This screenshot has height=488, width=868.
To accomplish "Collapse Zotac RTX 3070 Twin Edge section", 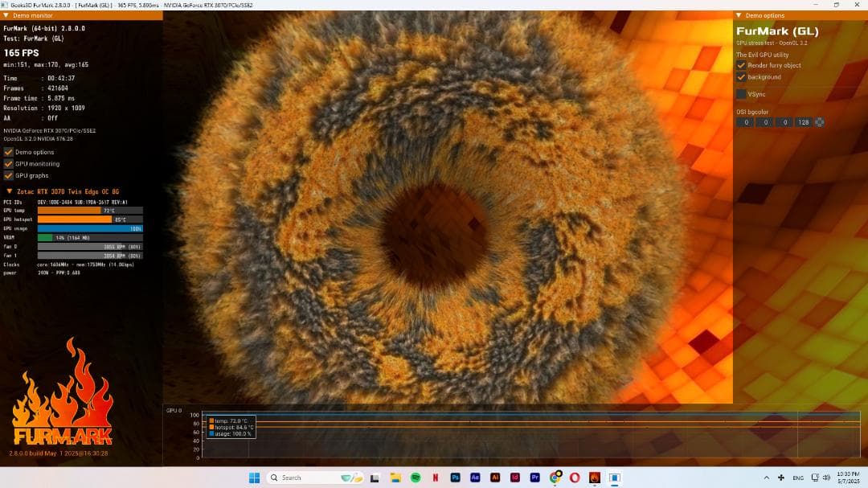I will (x=9, y=191).
